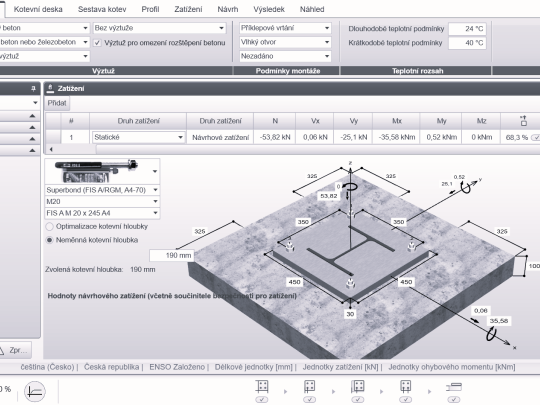
Task: Click the -25,1 kN Vy cell
Action: click(x=353, y=137)
